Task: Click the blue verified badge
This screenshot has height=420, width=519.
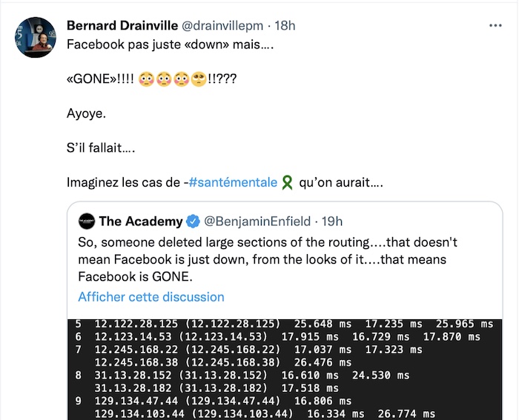Action: coord(193,221)
